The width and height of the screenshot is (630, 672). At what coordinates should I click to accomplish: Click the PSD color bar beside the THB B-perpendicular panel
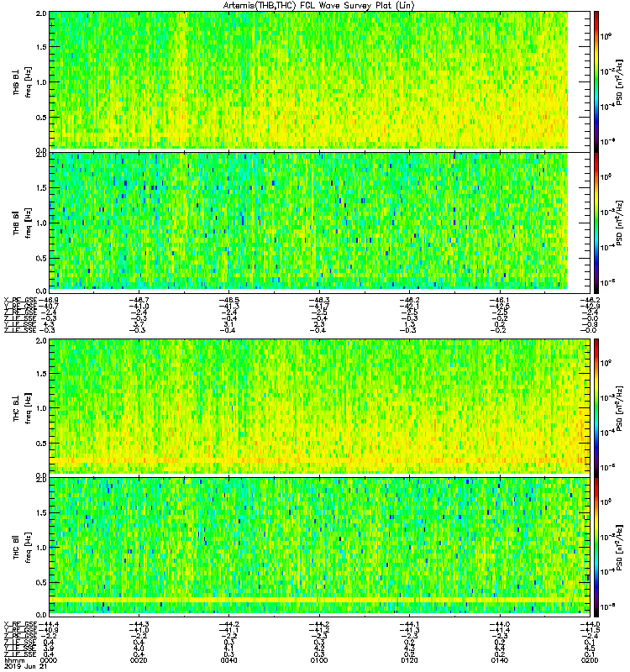click(596, 81)
